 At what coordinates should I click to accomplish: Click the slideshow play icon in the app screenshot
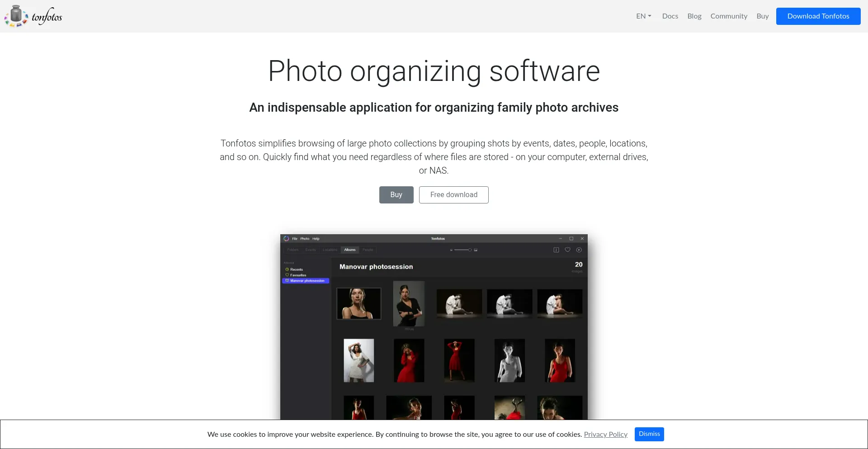pyautogui.click(x=579, y=250)
